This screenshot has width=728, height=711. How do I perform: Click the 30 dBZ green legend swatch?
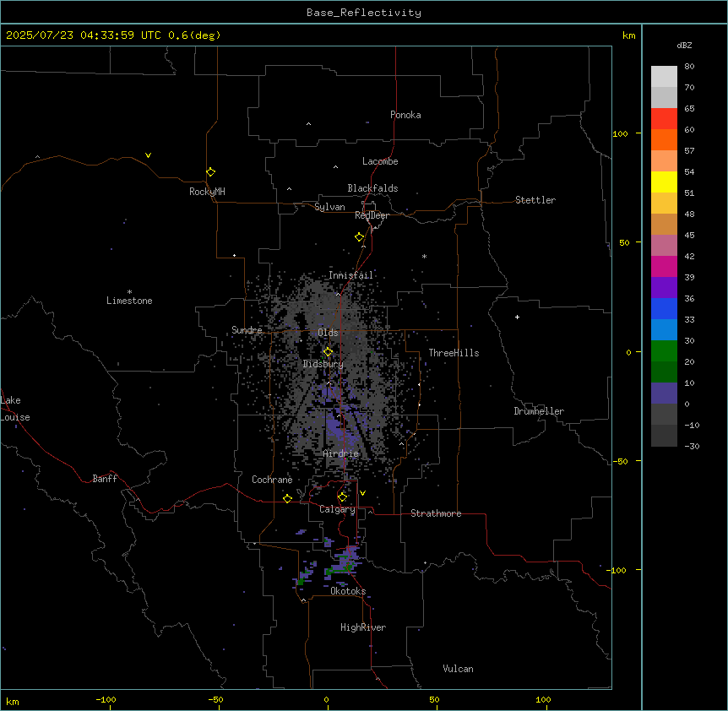click(664, 351)
